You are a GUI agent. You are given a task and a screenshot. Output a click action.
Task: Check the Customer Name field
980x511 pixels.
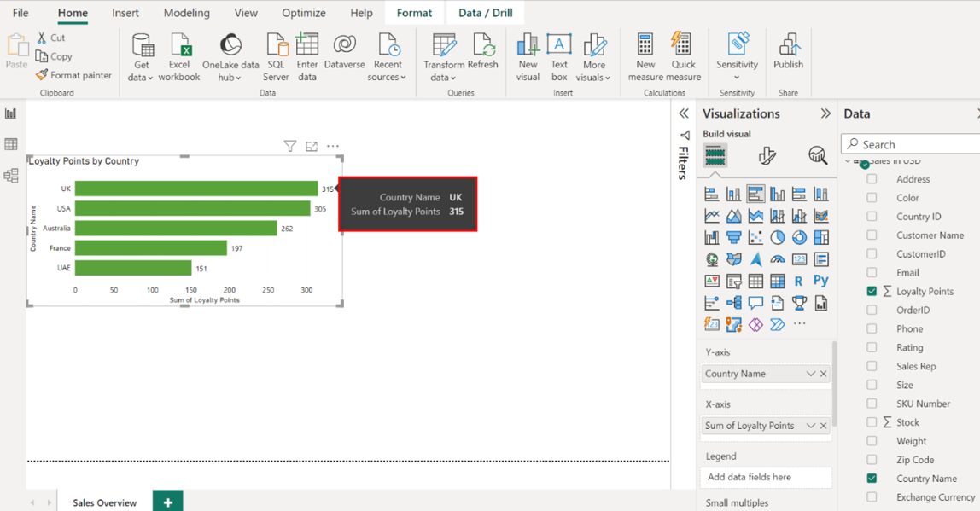[x=872, y=235]
